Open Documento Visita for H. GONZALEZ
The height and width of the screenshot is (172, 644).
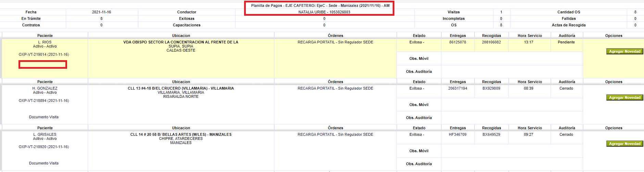(44, 117)
